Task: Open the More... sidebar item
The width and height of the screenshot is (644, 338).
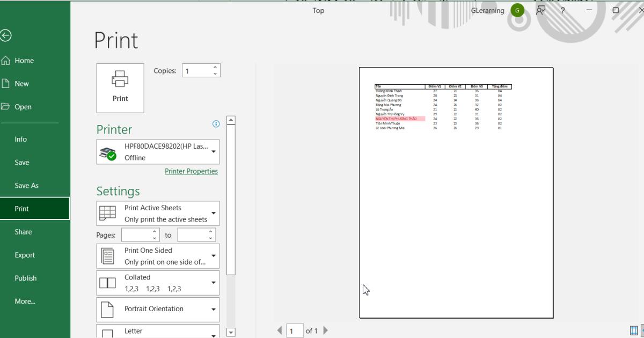Action: coord(35,301)
